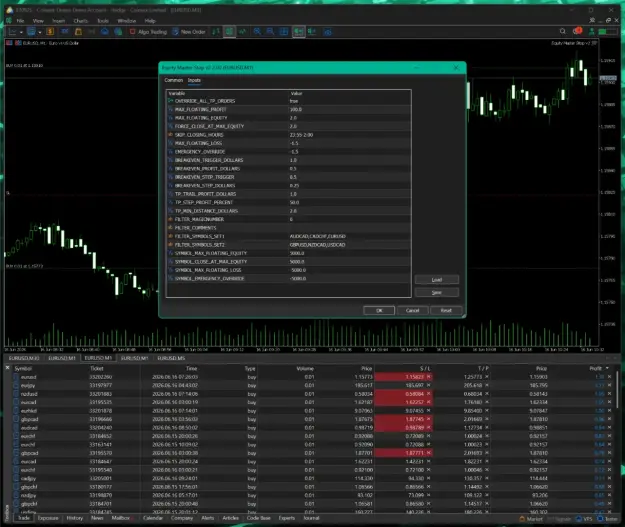This screenshot has height=527, width=625.
Task: Edit SKIP_CLOSING_HOURS value field
Action: (350, 135)
